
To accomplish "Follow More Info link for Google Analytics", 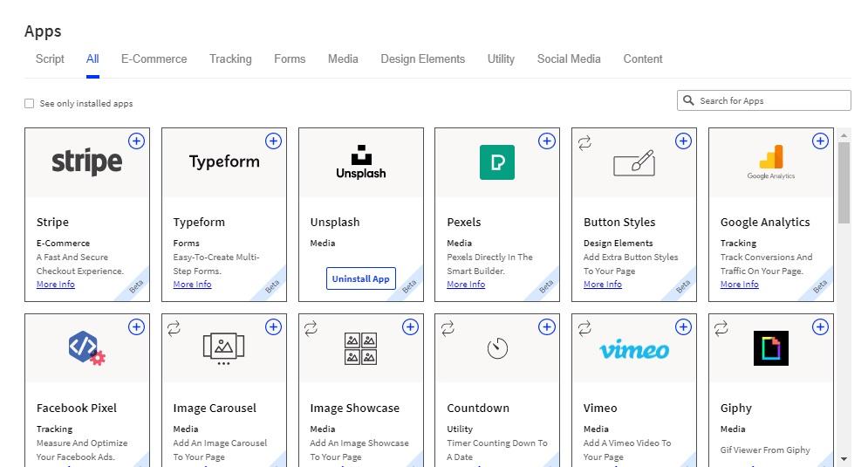I will coord(739,285).
